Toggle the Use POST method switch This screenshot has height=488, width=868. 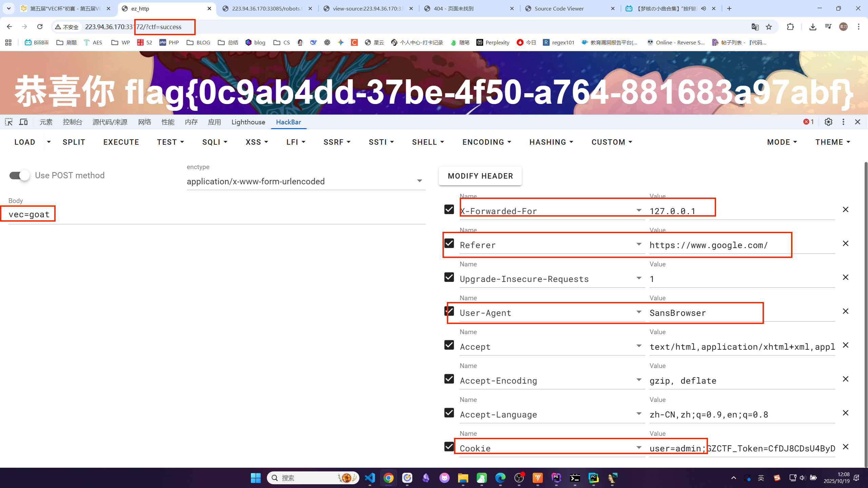pyautogui.click(x=19, y=175)
